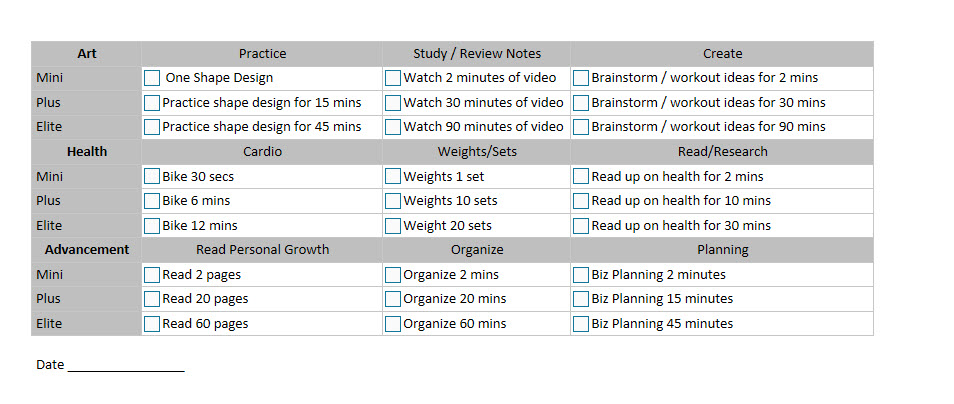Image resolution: width=954 pixels, height=404 pixels.
Task: Tick Biz Planning 45 minutes checkbox
Action: 581,323
